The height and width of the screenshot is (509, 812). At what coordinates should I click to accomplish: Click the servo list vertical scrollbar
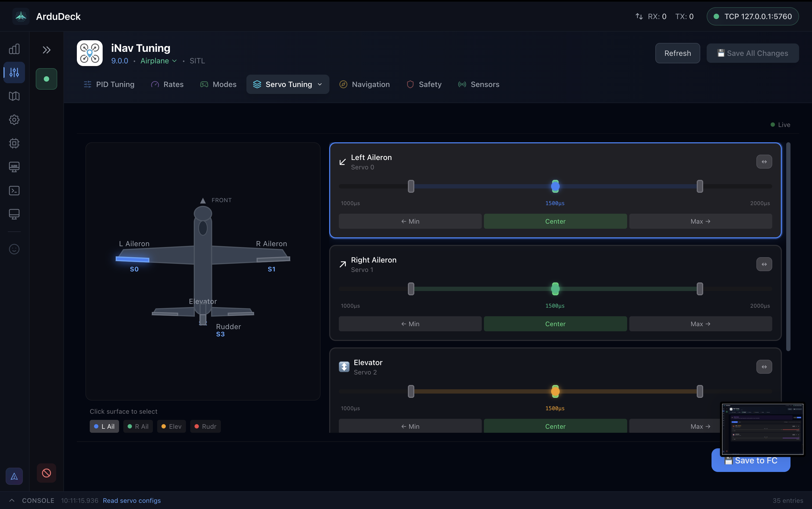pos(788,247)
